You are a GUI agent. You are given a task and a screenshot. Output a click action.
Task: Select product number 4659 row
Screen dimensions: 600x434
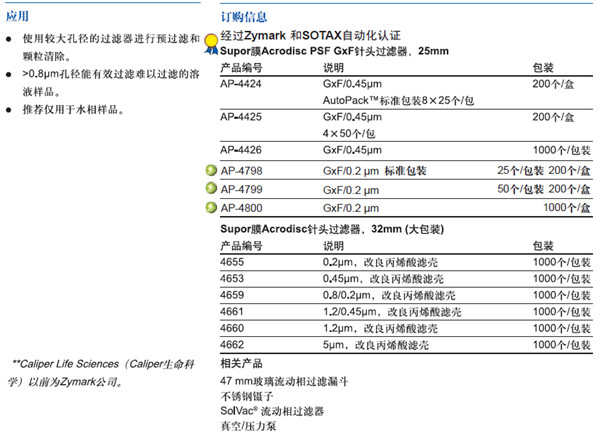click(x=232, y=296)
